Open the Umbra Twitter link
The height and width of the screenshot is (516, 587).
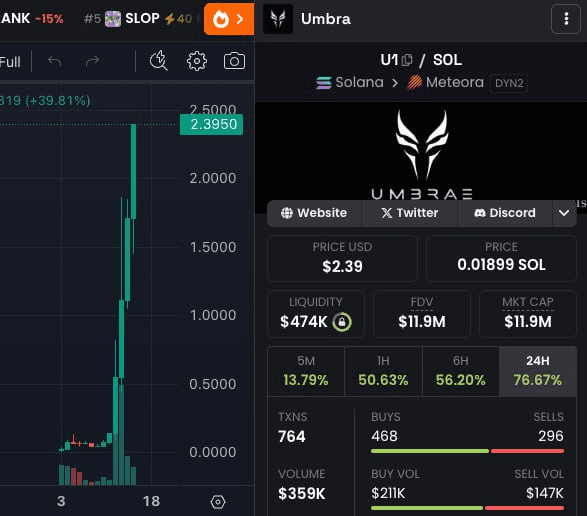point(409,213)
